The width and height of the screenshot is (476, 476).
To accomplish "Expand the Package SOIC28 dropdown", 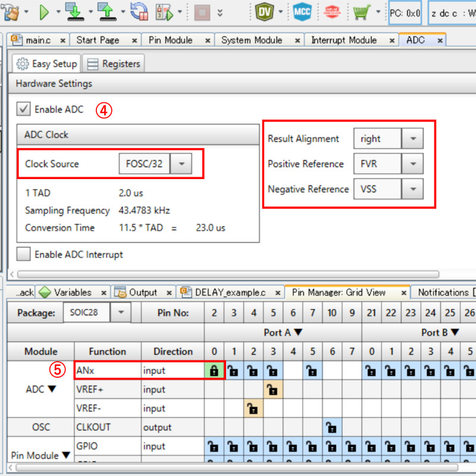I will tap(121, 312).
